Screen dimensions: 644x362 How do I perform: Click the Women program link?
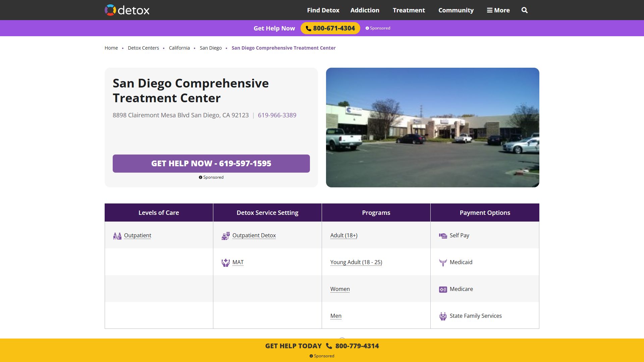point(340,289)
